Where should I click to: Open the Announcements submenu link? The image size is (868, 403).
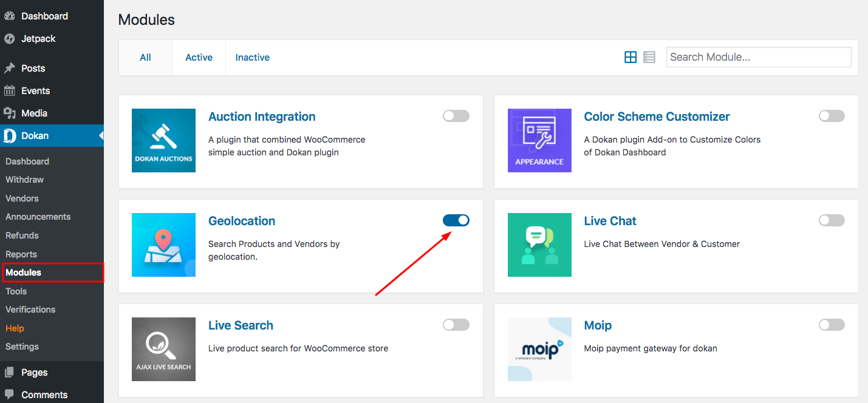click(x=38, y=217)
